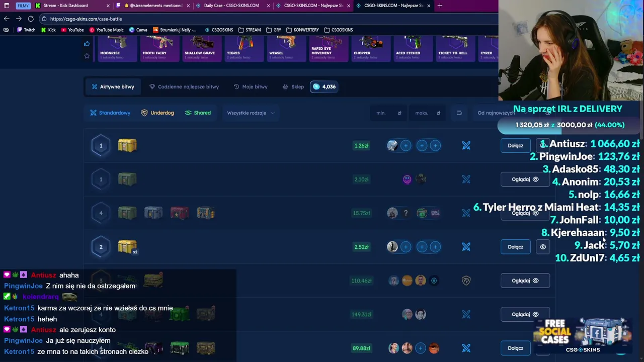
Task: Switch to Moje bitwy tab
Action: [251, 86]
